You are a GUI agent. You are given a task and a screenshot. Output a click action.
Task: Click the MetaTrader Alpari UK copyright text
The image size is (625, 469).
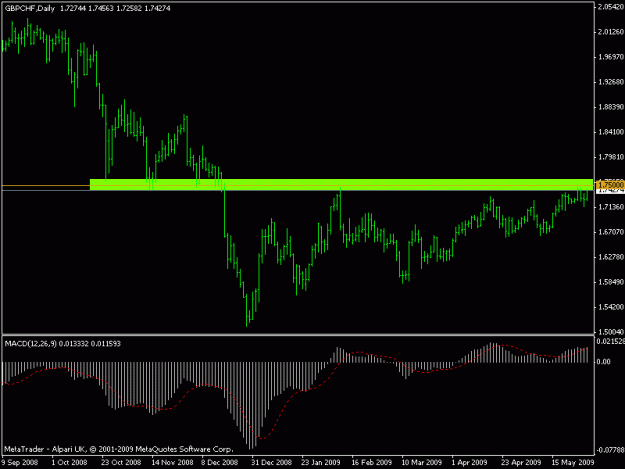(x=118, y=449)
